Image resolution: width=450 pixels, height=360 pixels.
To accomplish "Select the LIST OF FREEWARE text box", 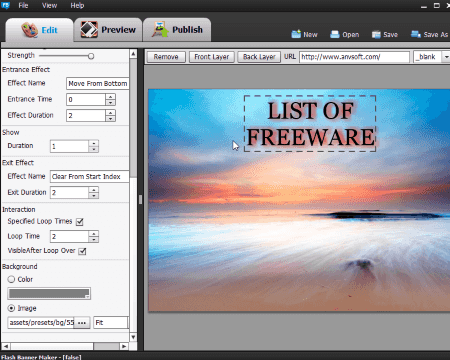I will pos(310,124).
